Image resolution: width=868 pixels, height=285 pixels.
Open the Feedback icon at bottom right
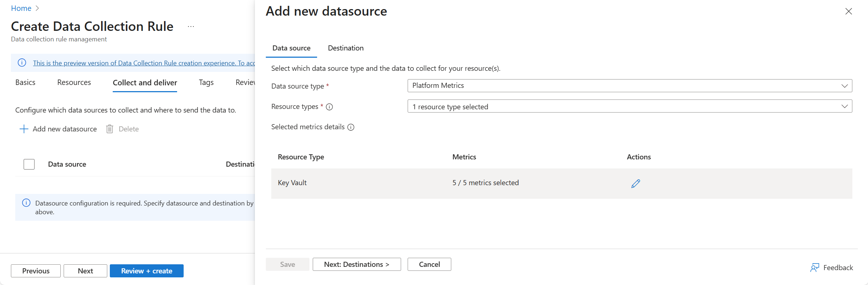(x=815, y=268)
